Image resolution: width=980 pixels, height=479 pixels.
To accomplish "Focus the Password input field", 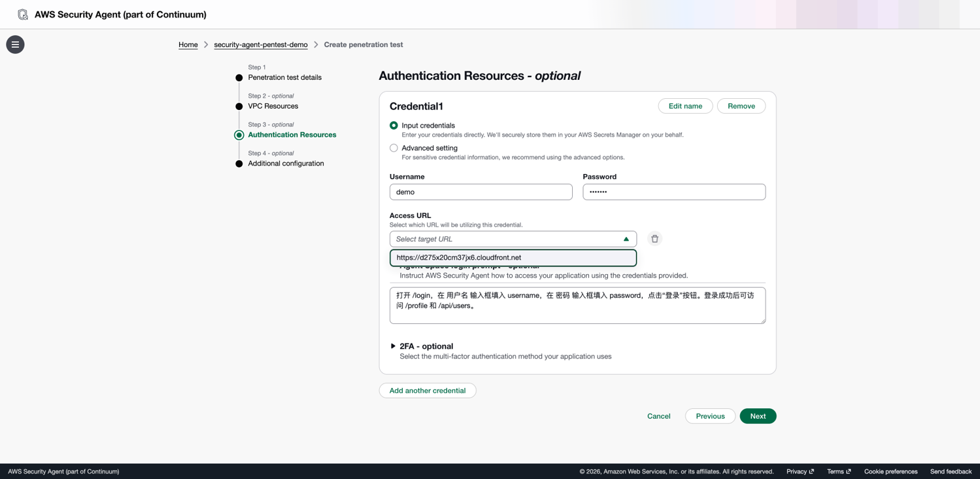I will (674, 192).
